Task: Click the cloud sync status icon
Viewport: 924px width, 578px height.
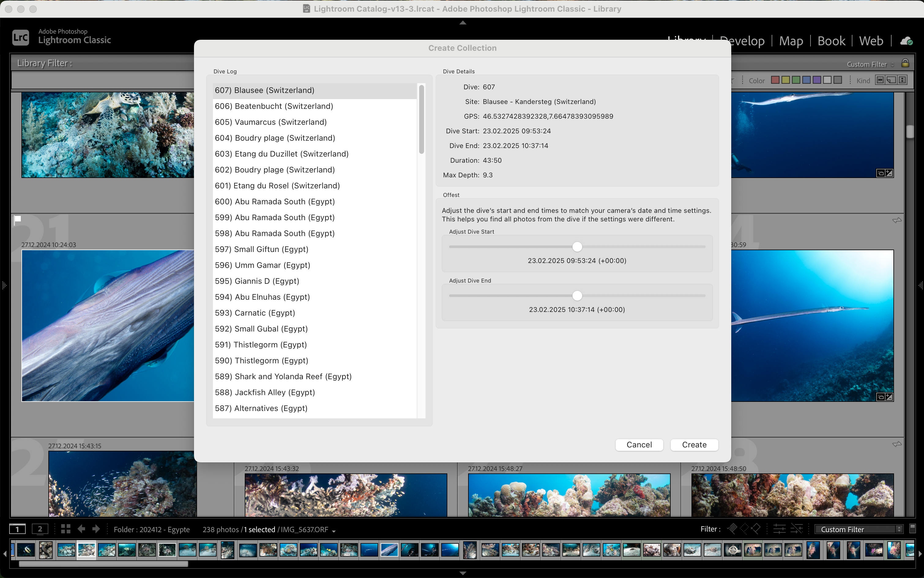Action: [906, 41]
